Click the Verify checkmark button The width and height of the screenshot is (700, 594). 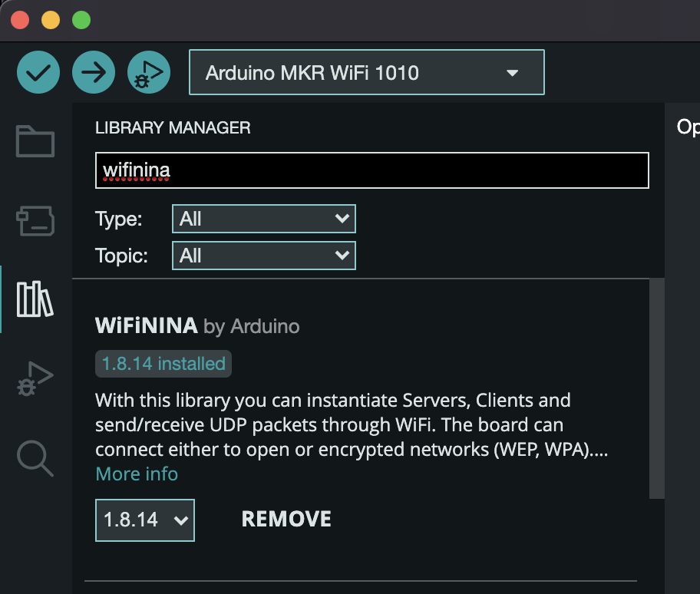click(38, 71)
